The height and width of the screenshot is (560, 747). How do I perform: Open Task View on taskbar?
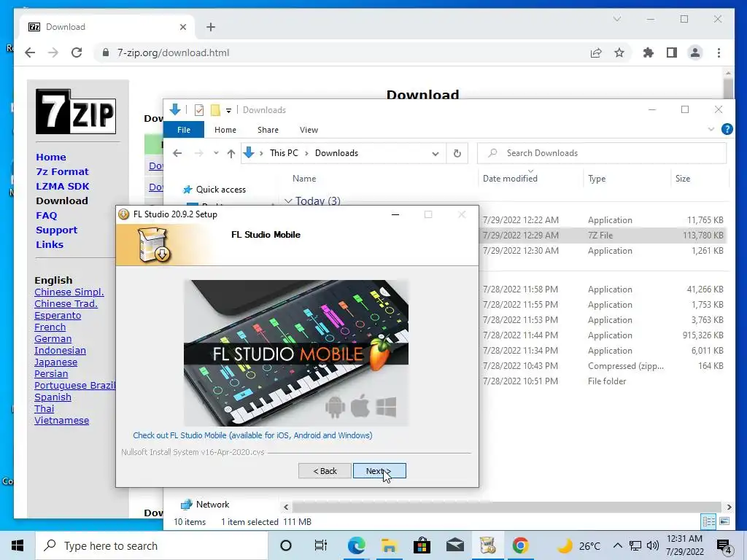point(321,545)
